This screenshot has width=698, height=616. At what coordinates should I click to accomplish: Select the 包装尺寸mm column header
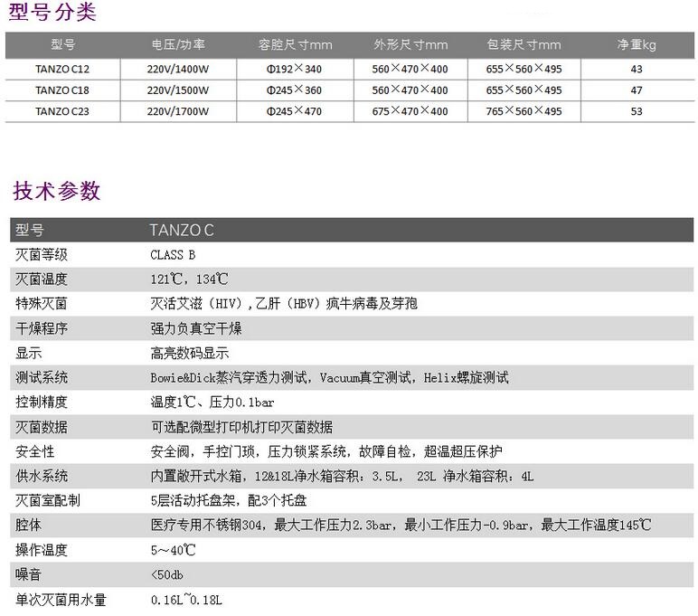tap(523, 44)
